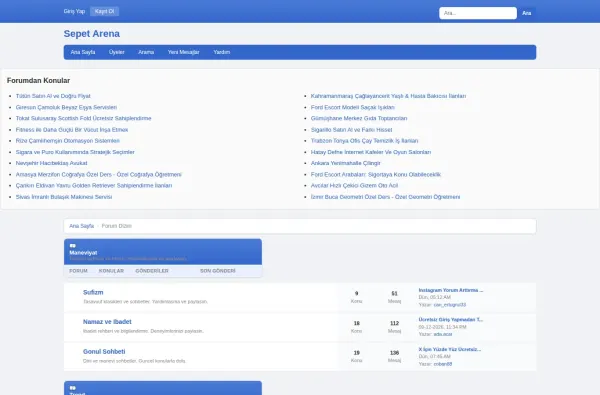Image resolution: width=600 pixels, height=395 pixels.
Task: Open Ford Escort Modeli Saçak Işıkları topic
Action: click(352, 108)
